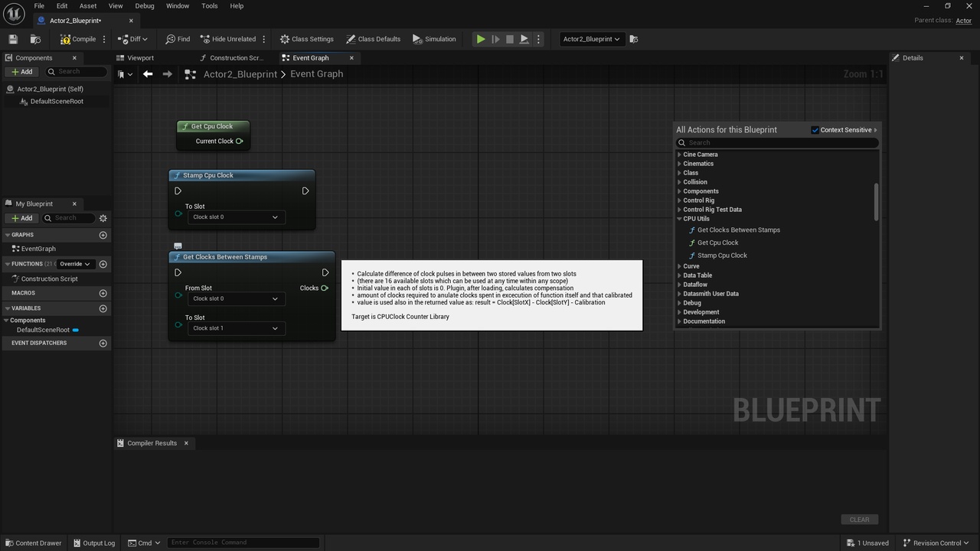
Task: Toggle Simulation mode
Action: pos(434,39)
